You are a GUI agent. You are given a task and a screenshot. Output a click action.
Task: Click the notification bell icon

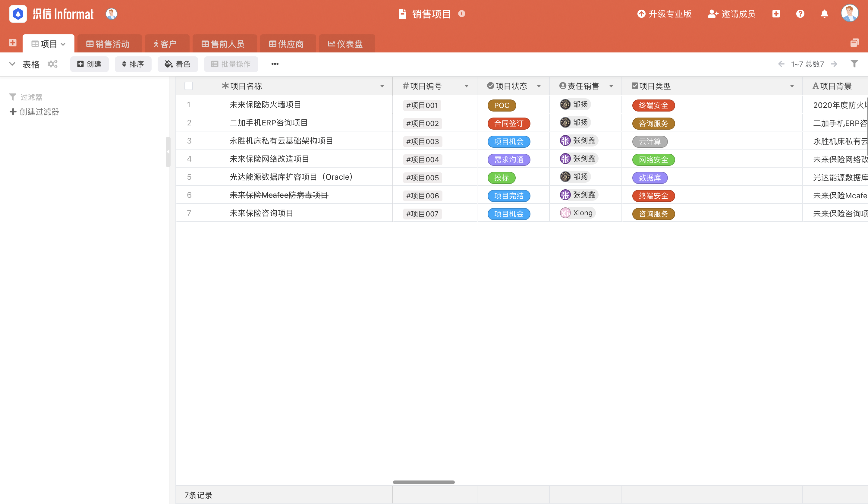coord(824,14)
